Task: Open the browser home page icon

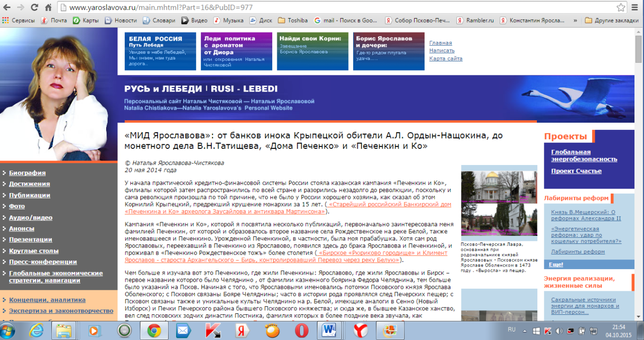Action: click(x=48, y=8)
